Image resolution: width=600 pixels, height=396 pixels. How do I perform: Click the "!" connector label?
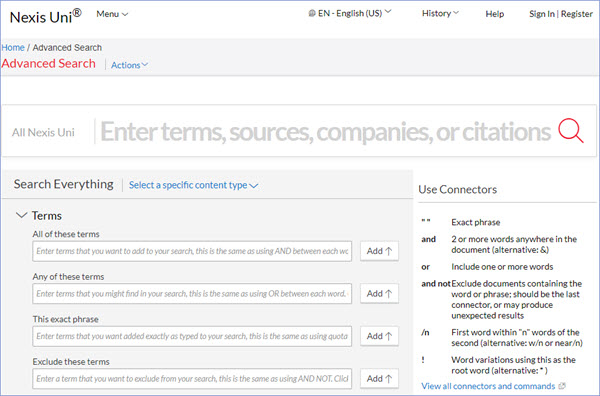(423, 360)
